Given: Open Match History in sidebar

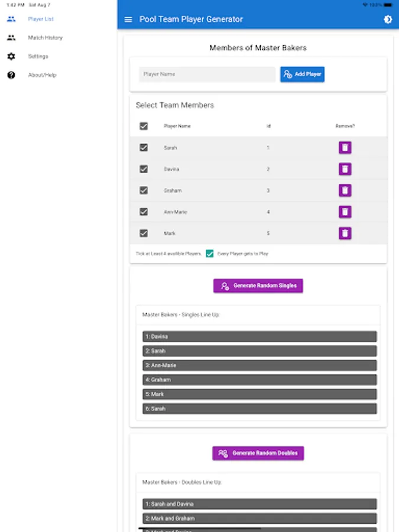Looking at the screenshot, I should 45,38.
